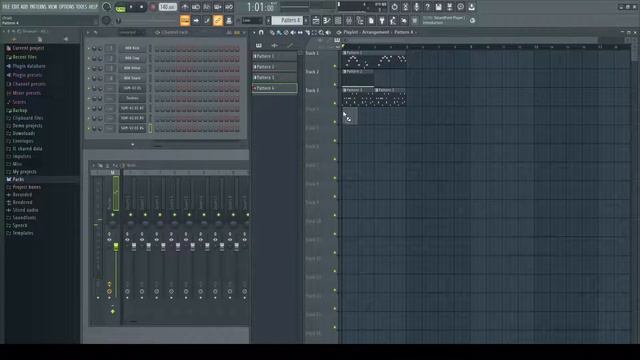Viewport: 640px width, 360px height.
Task: Toggle mute LED for 808 Snare channel
Action: click(89, 78)
